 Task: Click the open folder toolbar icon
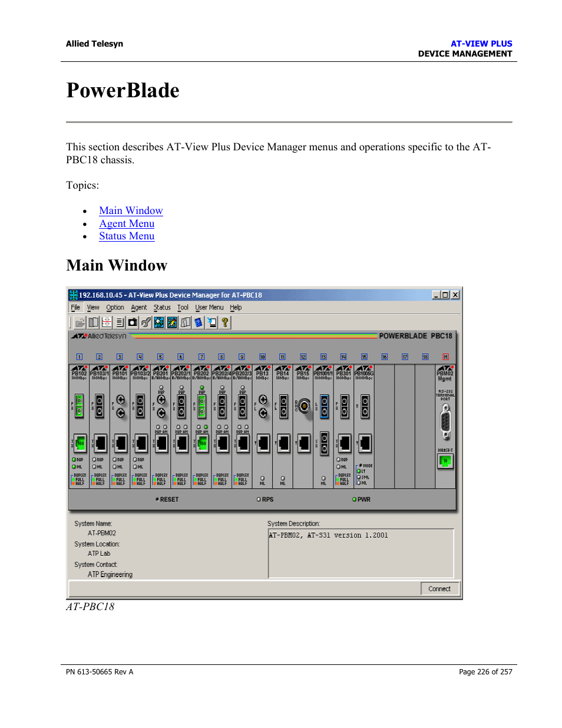point(80,322)
